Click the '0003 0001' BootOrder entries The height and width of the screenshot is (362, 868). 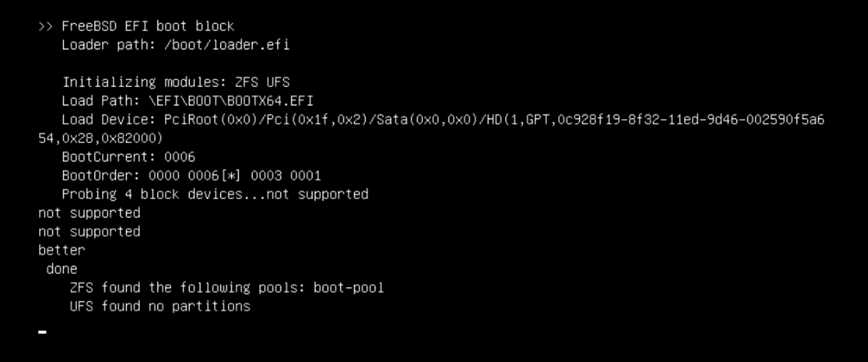(x=285, y=176)
